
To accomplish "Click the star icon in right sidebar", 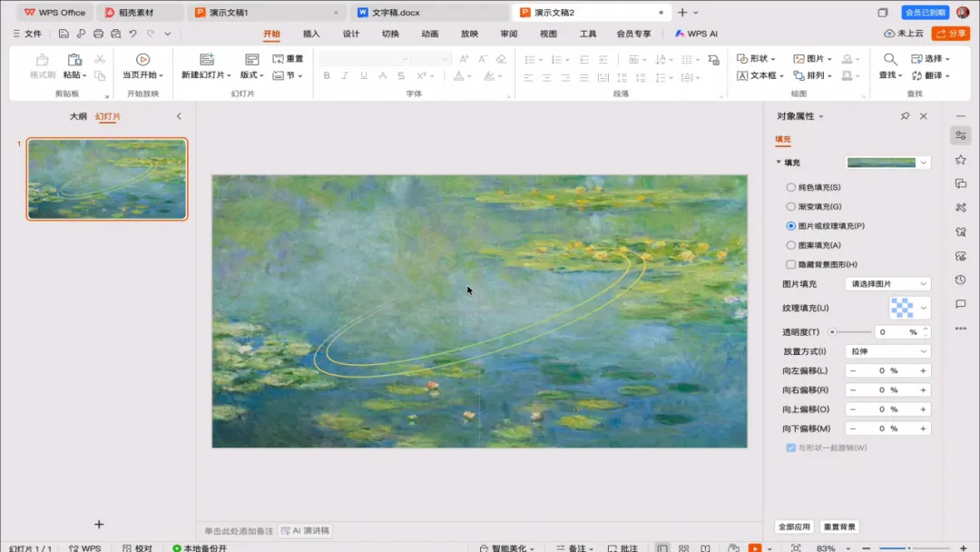I will [x=961, y=160].
